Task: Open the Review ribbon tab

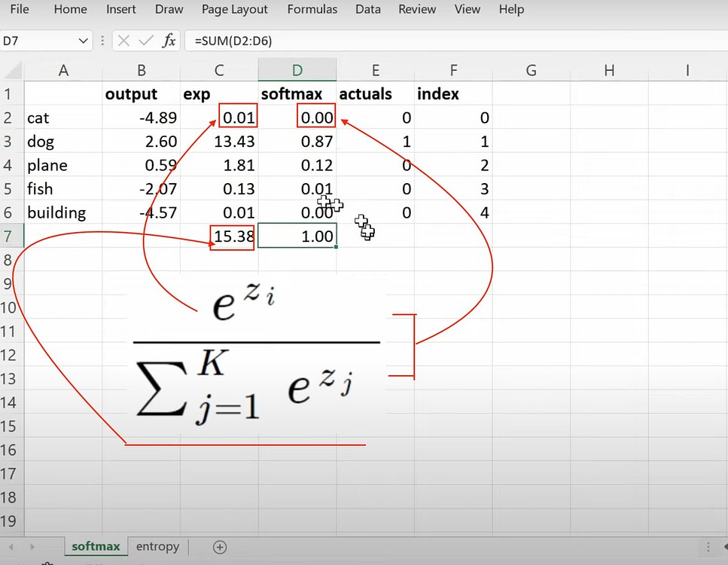Action: [x=416, y=10]
